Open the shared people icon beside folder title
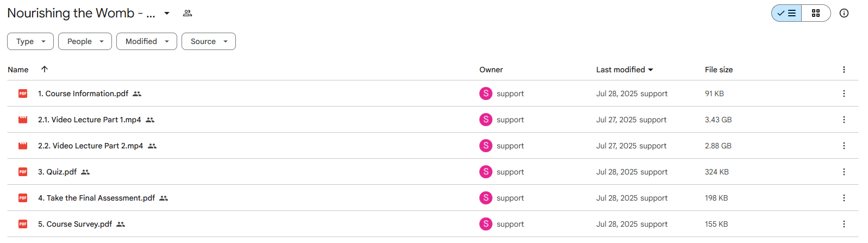Image resolution: width=868 pixels, height=243 pixels. click(188, 13)
